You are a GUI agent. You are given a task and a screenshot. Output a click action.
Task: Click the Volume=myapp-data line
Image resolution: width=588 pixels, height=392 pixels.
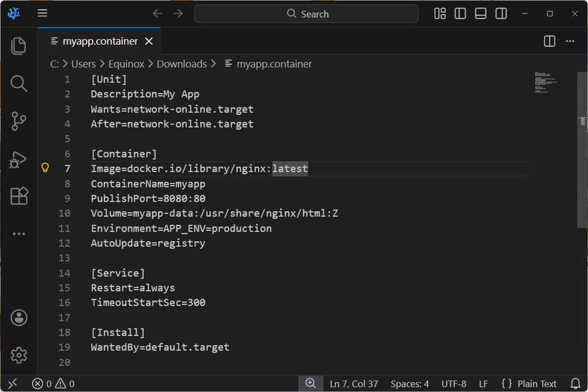point(214,213)
